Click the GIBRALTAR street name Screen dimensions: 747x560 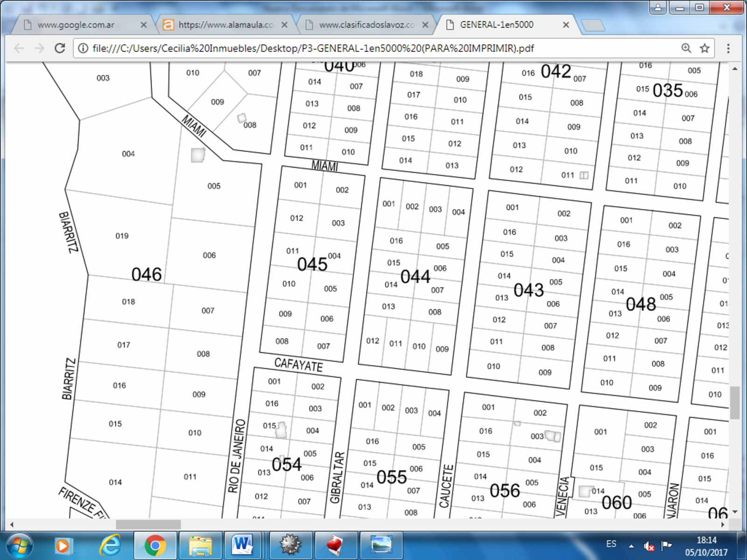tap(338, 477)
